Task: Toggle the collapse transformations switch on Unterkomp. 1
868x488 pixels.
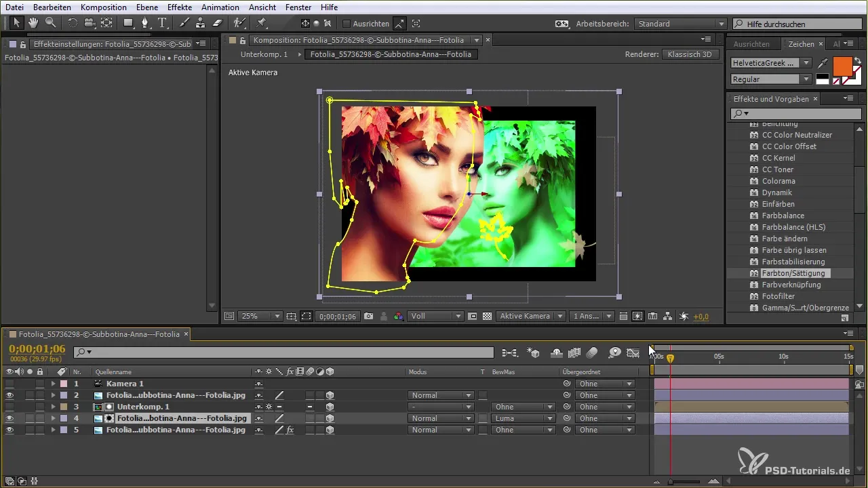Action: 269,407
